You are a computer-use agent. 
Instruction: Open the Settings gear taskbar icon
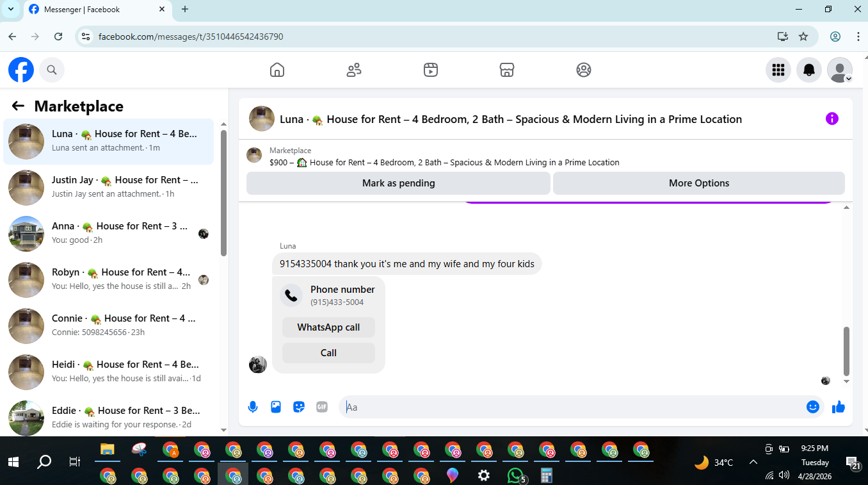coord(484,475)
